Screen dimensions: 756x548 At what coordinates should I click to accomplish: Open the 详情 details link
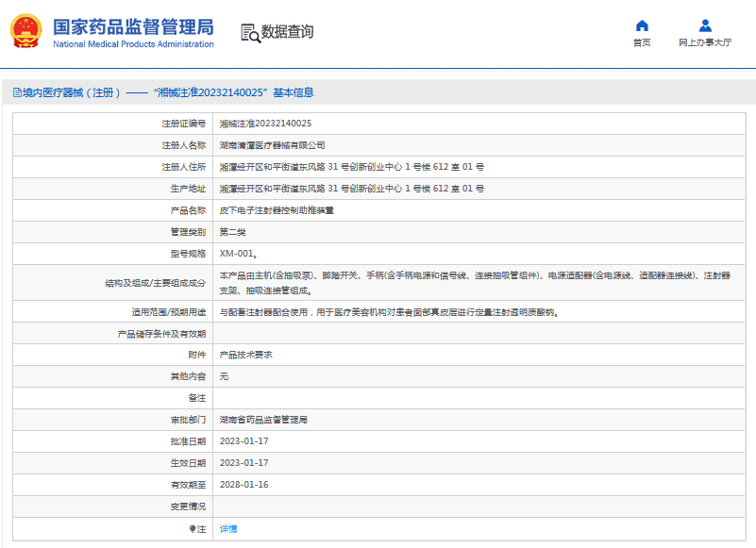point(228,529)
